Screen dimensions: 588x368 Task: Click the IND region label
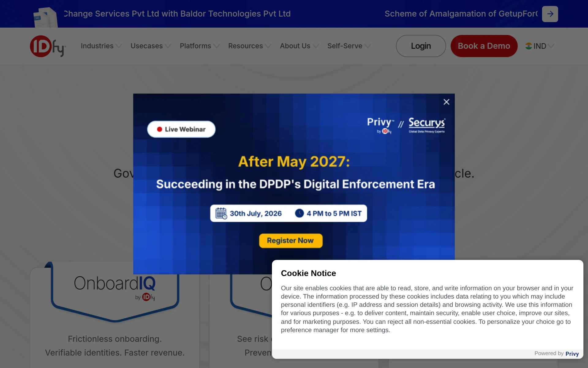(540, 46)
